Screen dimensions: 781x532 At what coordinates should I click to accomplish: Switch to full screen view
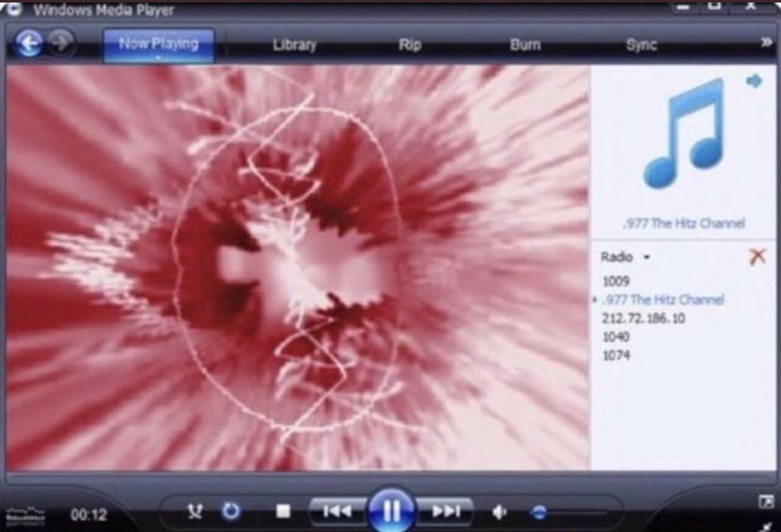click(765, 501)
